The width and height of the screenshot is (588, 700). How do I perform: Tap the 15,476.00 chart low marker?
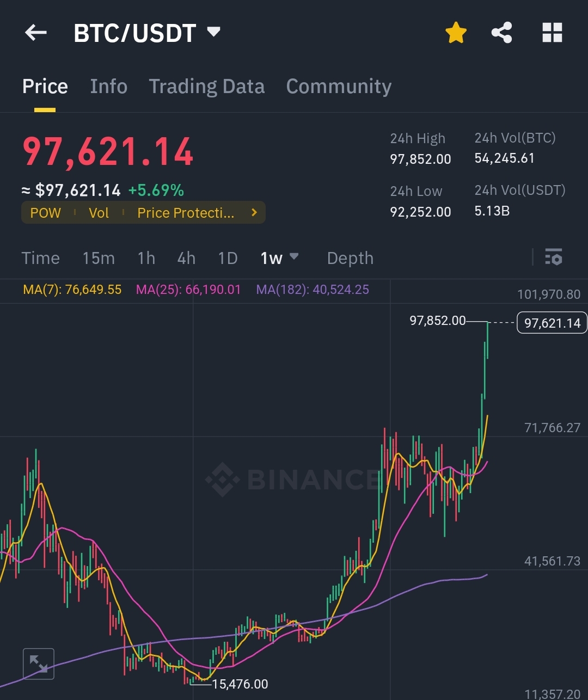tap(240, 684)
